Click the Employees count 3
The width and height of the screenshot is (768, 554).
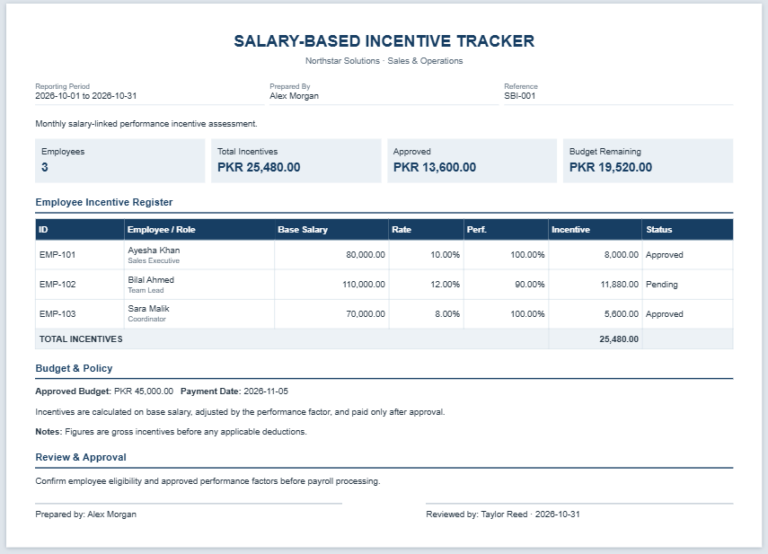(45, 168)
